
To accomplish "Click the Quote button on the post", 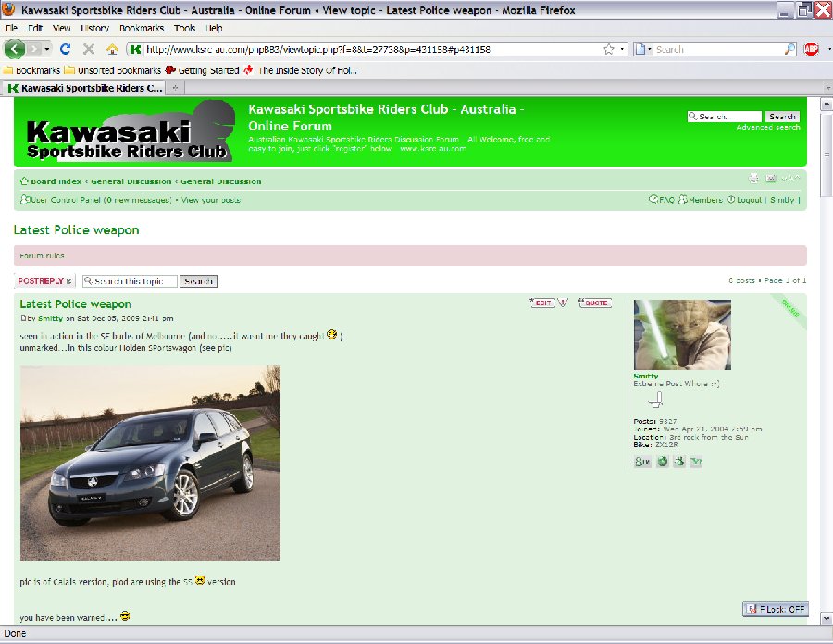I will (594, 303).
